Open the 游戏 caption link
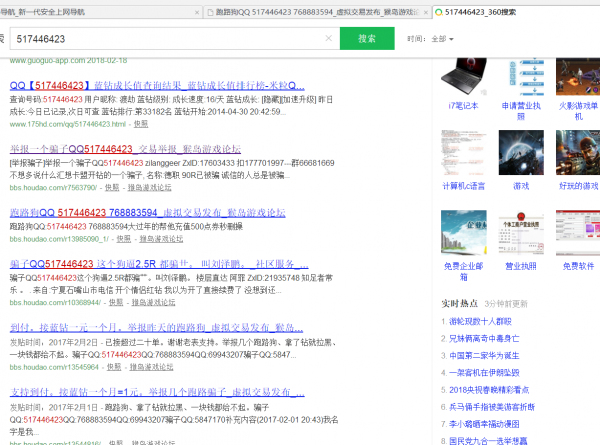 [521, 186]
